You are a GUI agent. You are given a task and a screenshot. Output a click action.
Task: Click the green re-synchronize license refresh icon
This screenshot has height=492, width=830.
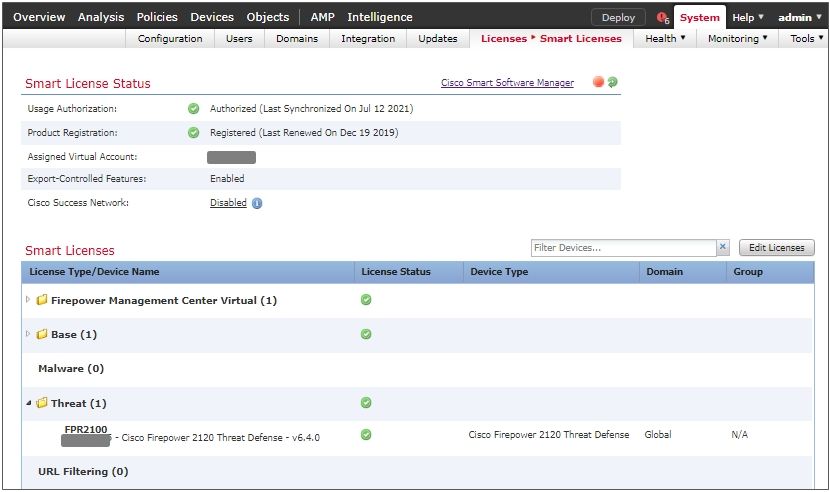tap(612, 82)
